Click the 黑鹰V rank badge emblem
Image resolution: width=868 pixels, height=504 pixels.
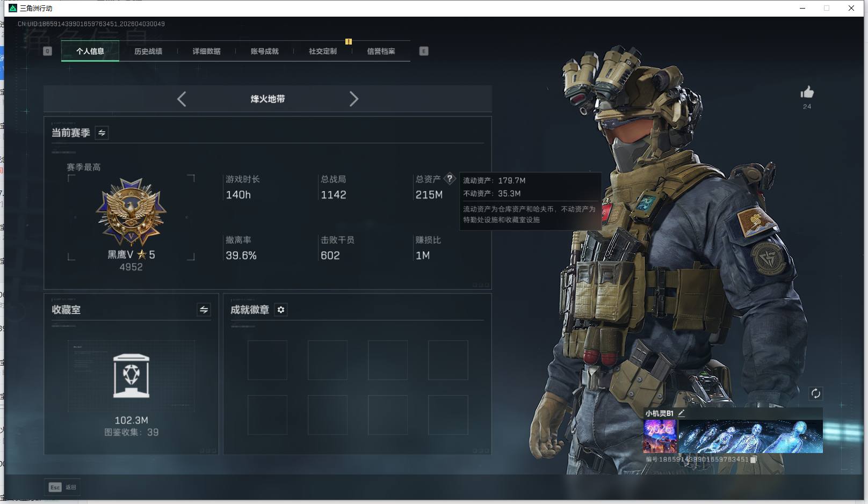tap(131, 212)
